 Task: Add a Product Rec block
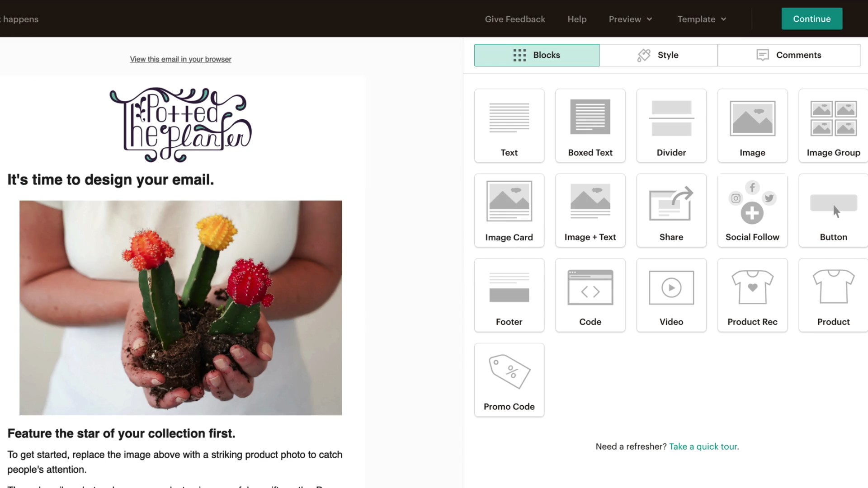point(752,295)
